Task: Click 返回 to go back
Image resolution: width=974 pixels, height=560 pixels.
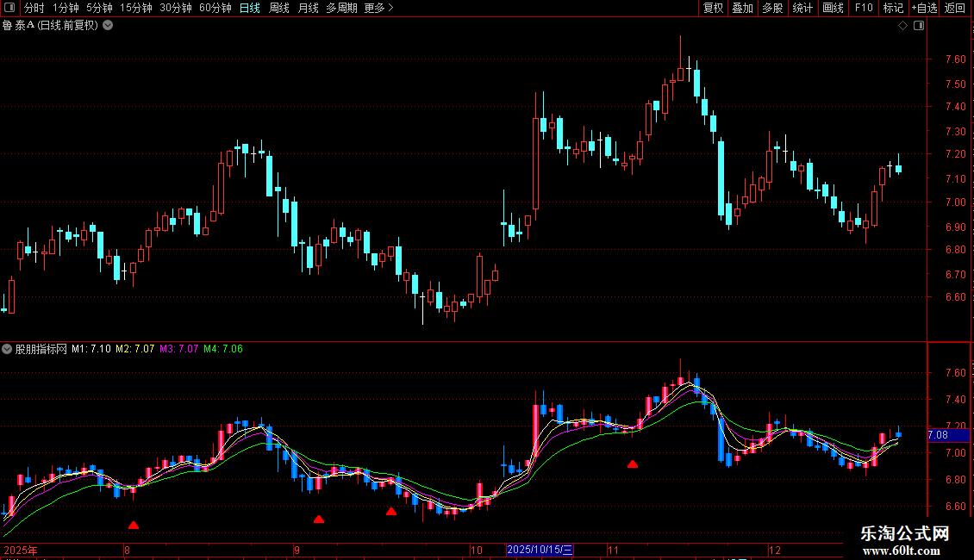Action: click(955, 8)
